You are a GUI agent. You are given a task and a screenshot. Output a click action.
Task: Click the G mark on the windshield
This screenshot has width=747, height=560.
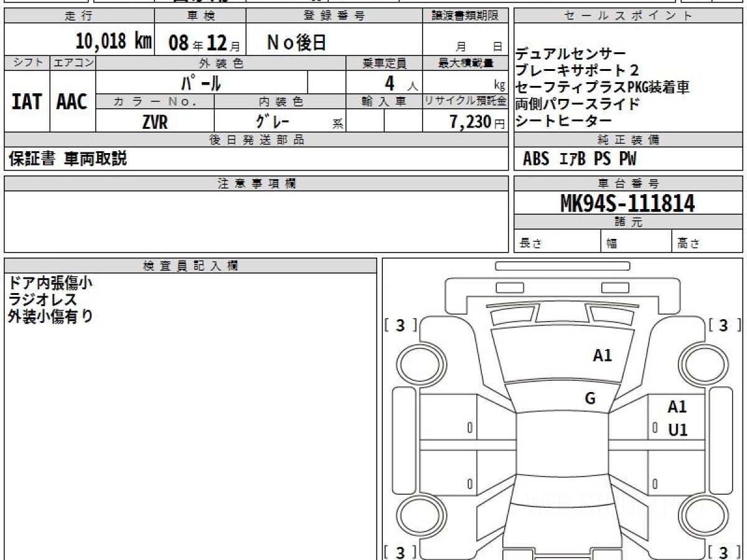590,399
